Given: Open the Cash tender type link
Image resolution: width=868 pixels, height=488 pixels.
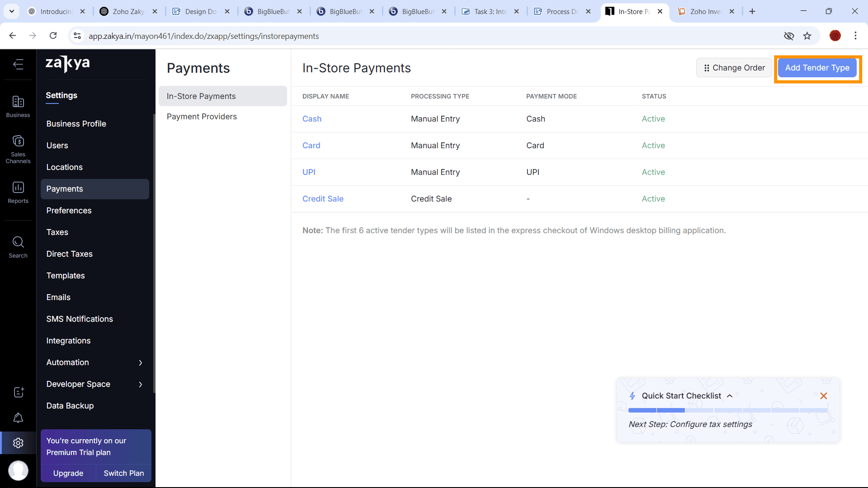Looking at the screenshot, I should [312, 119].
